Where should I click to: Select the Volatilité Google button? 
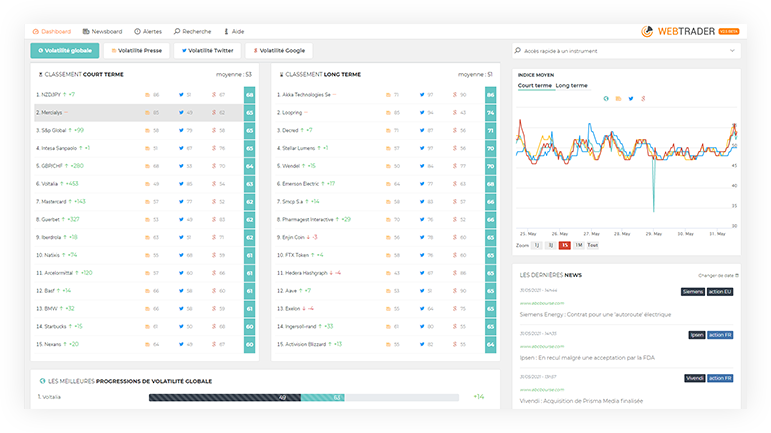[279, 51]
